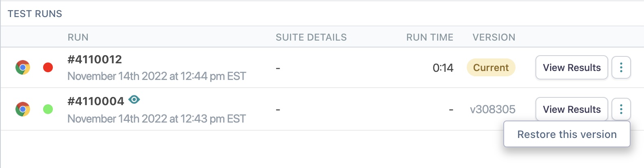Click green passed status dot
The height and width of the screenshot is (168, 644).
48,109
